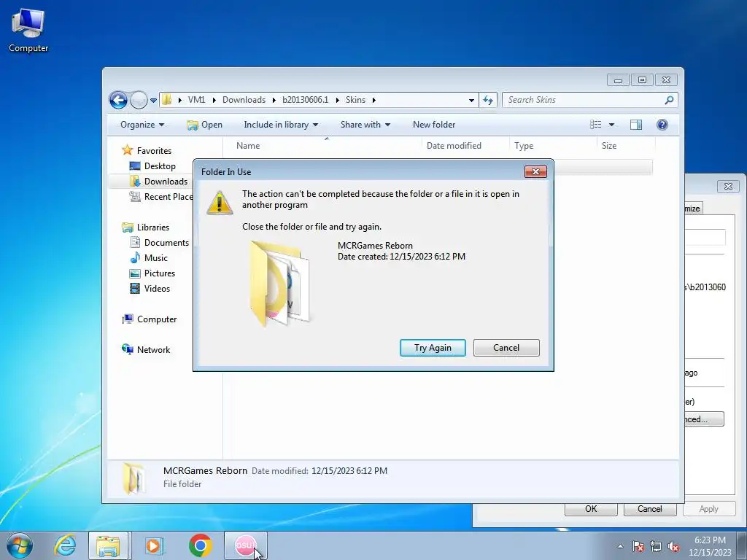Sort by the Name column header
The width and height of the screenshot is (747, 560).
tap(327, 146)
